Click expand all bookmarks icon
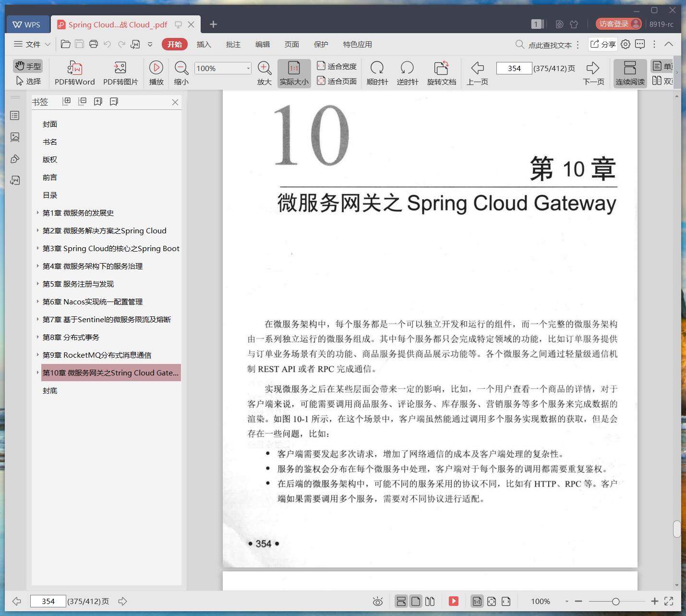The width and height of the screenshot is (686, 616). click(x=67, y=101)
